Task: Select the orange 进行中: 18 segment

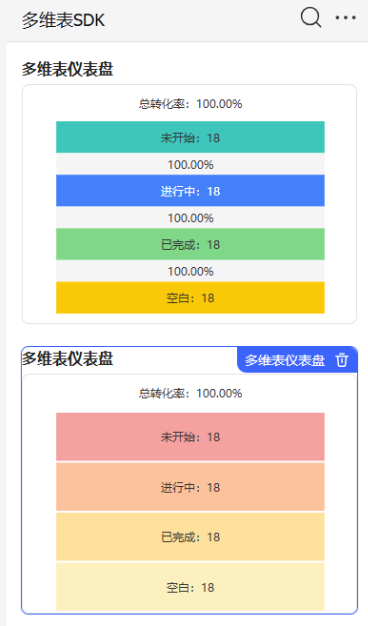Action: 190,487
